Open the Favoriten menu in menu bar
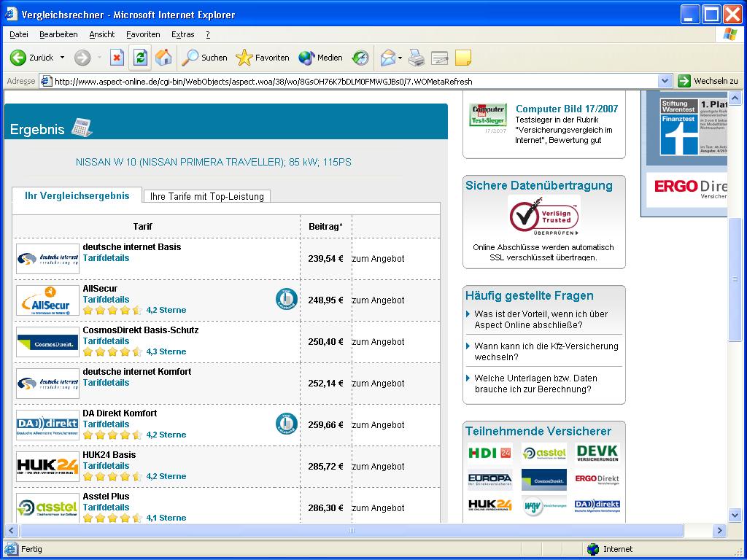747x560 pixels. point(143,34)
